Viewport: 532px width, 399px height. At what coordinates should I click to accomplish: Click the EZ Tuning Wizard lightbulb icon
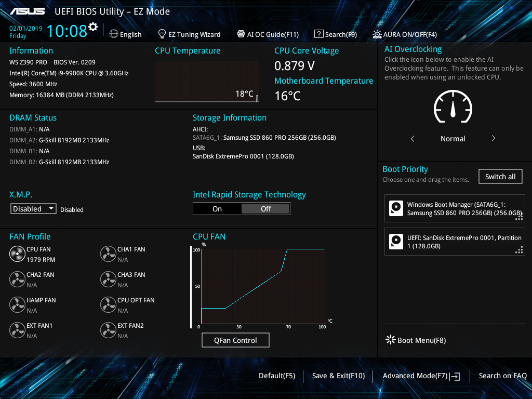[x=162, y=34]
